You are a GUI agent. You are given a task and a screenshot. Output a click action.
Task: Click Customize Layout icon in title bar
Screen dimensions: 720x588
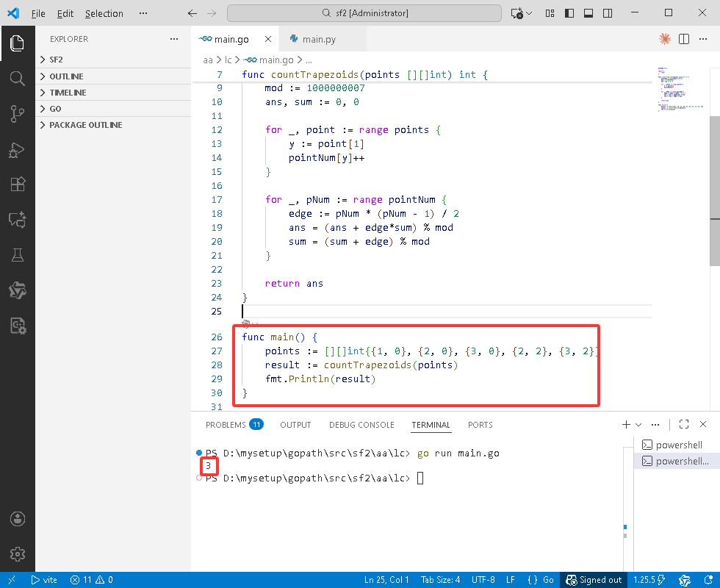click(x=550, y=13)
